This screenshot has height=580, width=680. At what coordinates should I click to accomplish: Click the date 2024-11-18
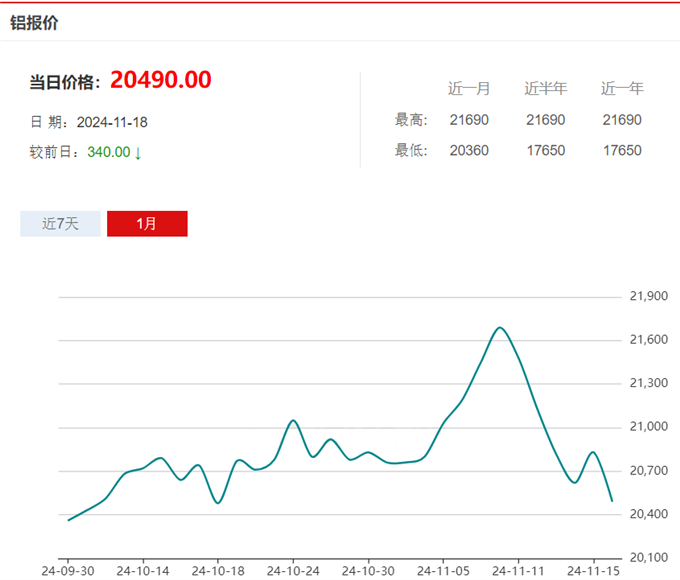point(112,122)
